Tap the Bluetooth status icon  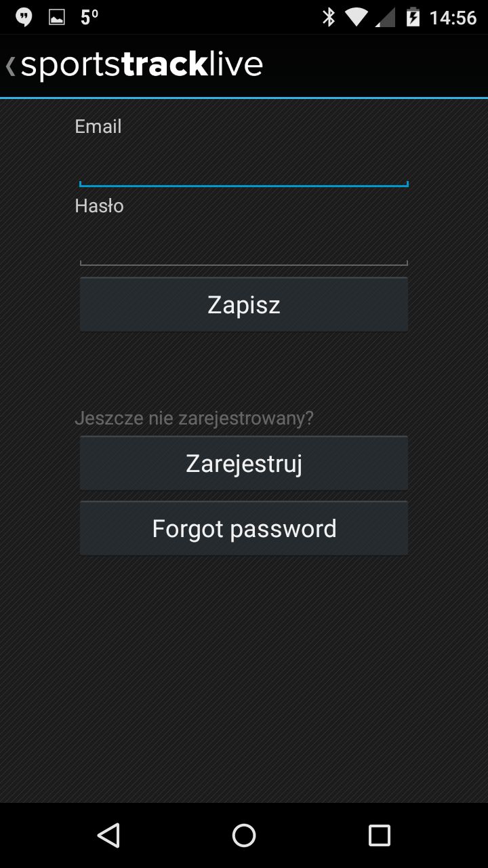(329, 17)
